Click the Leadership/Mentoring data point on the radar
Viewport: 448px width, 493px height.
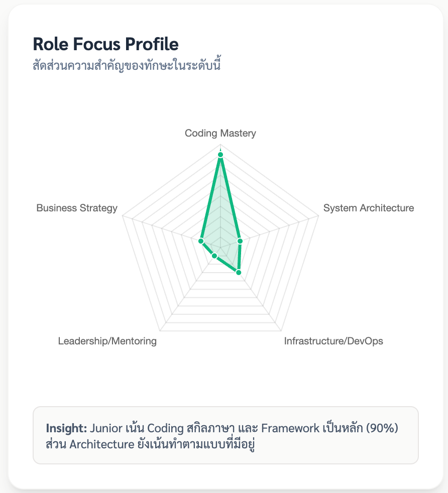[x=214, y=257]
